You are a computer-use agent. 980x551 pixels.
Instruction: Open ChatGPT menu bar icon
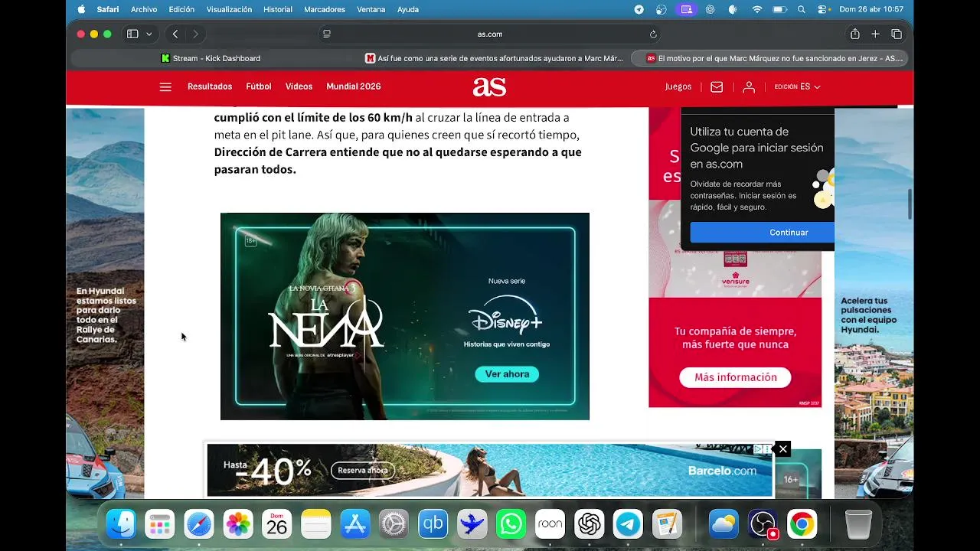coord(710,9)
